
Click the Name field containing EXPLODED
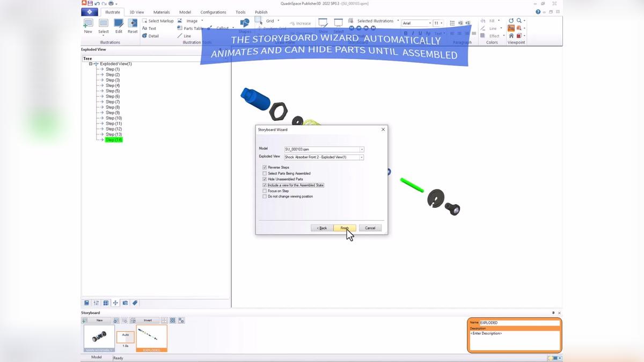click(x=519, y=323)
